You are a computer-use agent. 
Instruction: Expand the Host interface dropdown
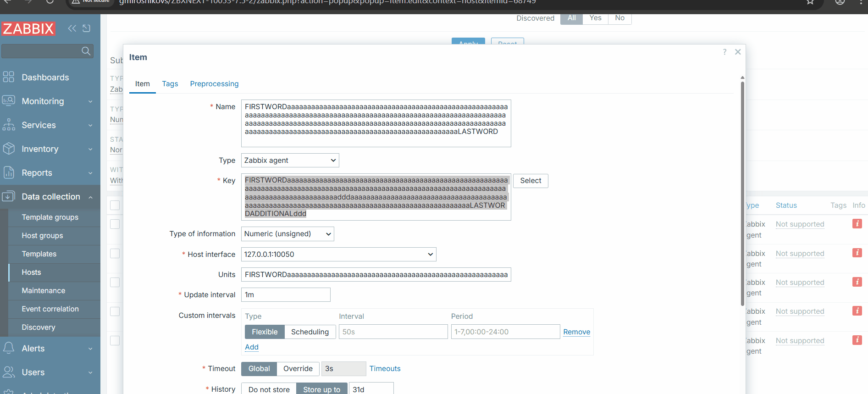338,254
